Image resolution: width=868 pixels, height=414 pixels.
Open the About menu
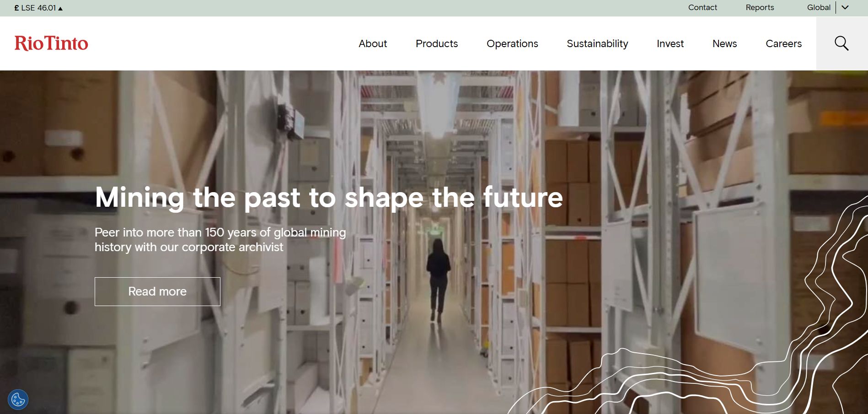point(373,43)
